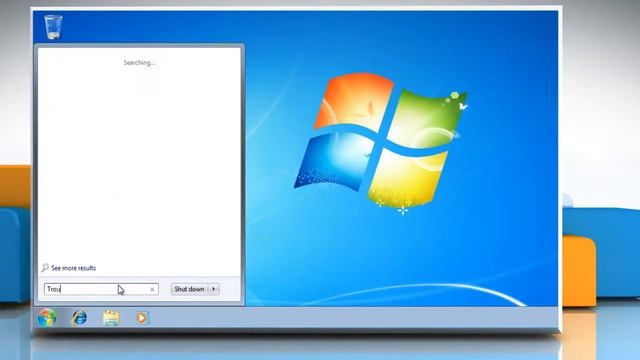Focus the search field containing Trou
Image resolution: width=640 pixels, height=360 pixels.
[x=101, y=289]
